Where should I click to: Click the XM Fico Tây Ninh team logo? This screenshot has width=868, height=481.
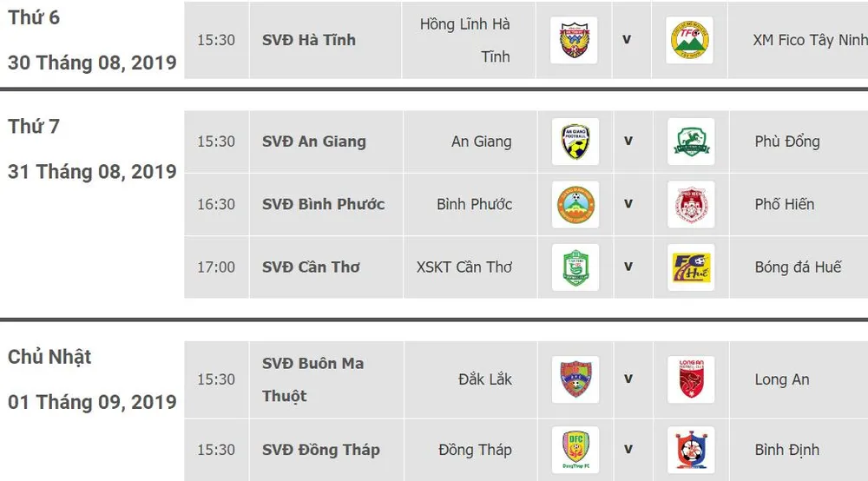point(689,40)
